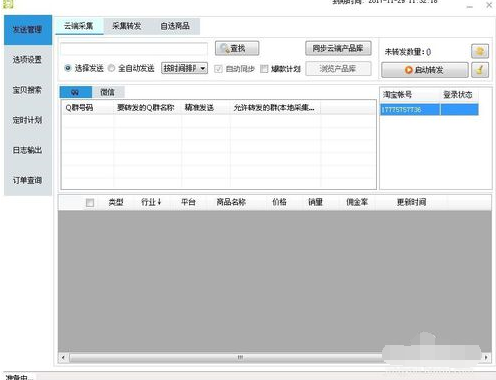Open 订单查询 in the sidebar
The height and width of the screenshot is (380, 496).
click(28, 180)
